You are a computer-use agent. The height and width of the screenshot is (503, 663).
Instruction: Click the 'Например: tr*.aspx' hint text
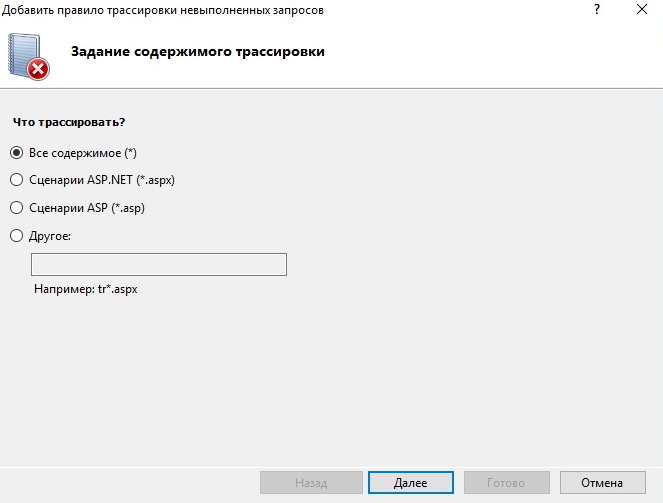(86, 289)
